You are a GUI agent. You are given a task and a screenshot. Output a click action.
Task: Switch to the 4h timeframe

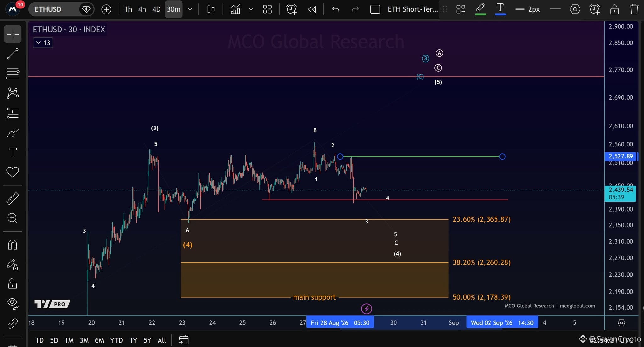142,9
